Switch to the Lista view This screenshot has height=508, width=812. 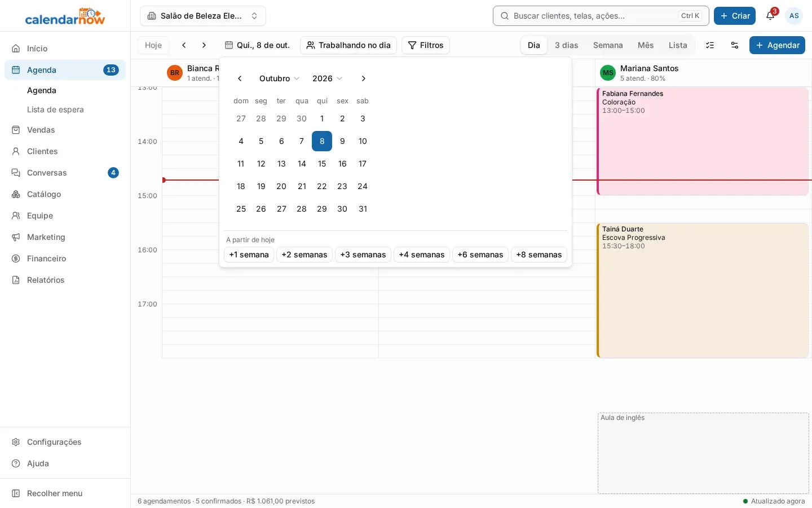coord(678,45)
